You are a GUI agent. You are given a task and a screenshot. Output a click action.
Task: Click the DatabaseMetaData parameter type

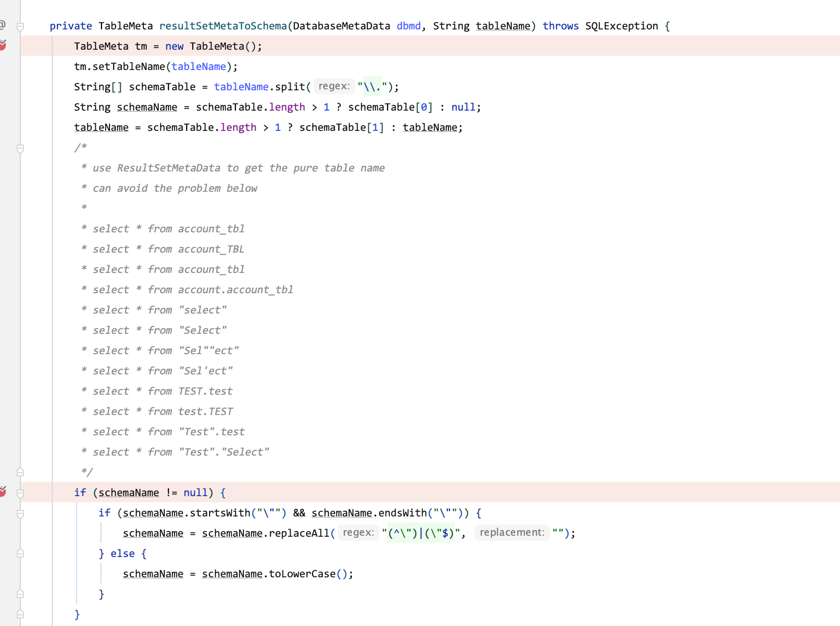click(341, 26)
